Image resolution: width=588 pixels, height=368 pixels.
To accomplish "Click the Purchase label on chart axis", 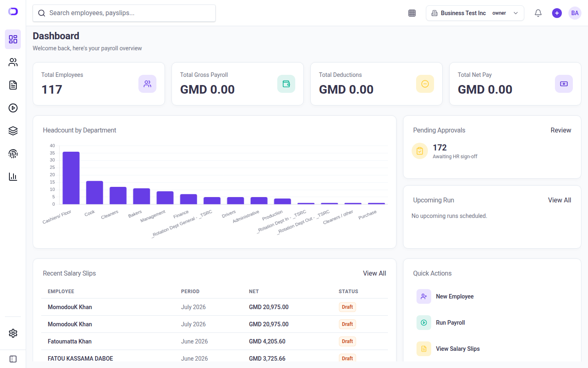I will [x=367, y=215].
